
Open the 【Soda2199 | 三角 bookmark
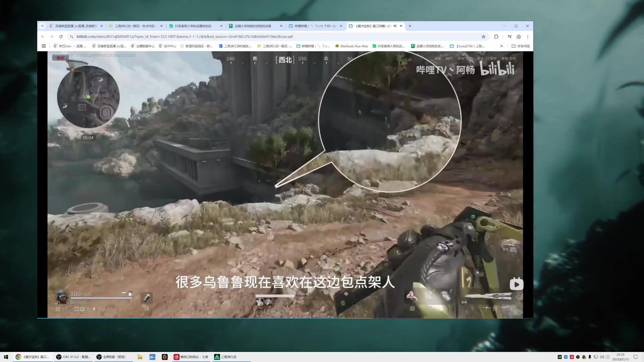pos(467,46)
